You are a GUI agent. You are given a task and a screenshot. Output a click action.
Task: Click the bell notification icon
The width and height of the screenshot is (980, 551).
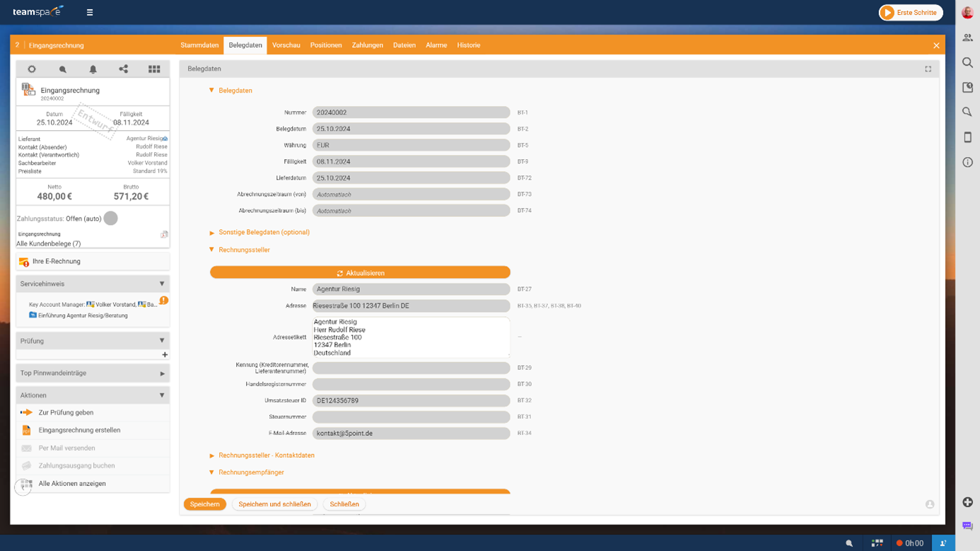(x=93, y=69)
